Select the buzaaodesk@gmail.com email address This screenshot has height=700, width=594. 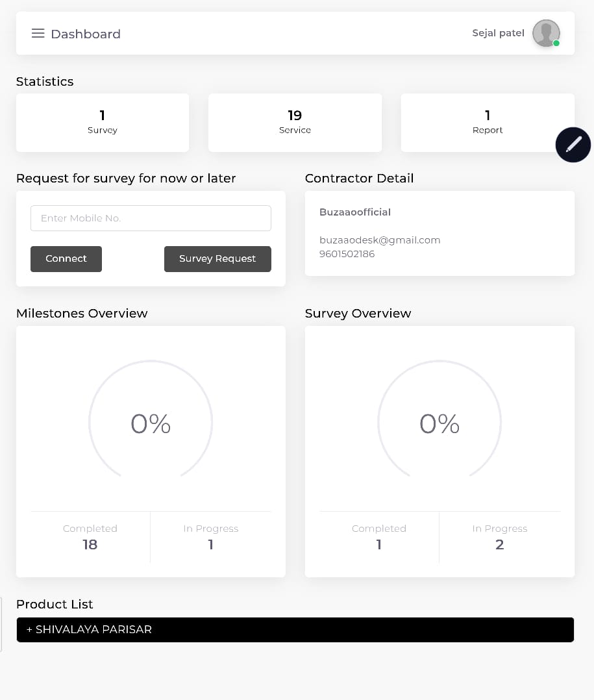380,240
